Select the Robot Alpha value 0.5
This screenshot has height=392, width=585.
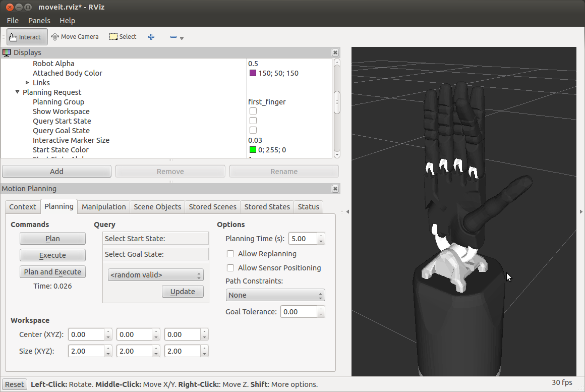coord(253,64)
